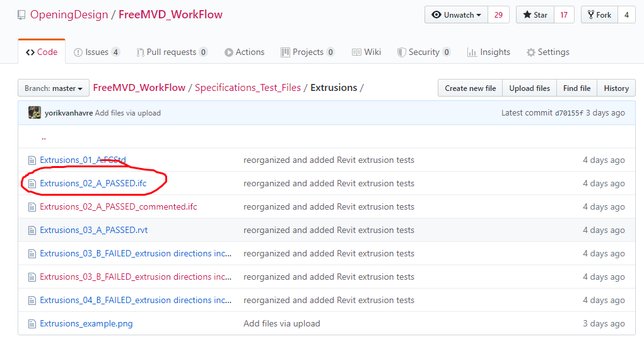Open 'Add files via upload' commit in Extrusions_example.png row
644x358 pixels.
tap(282, 324)
